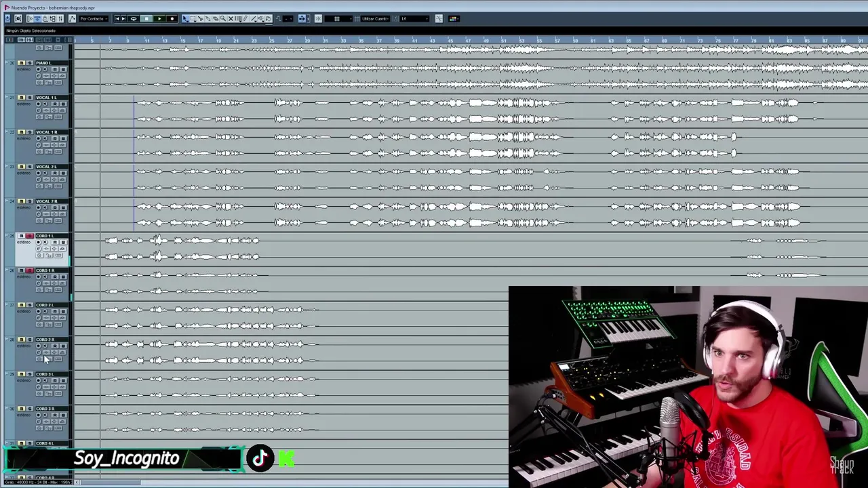Toggle the Snap on/off button

pos(318,19)
